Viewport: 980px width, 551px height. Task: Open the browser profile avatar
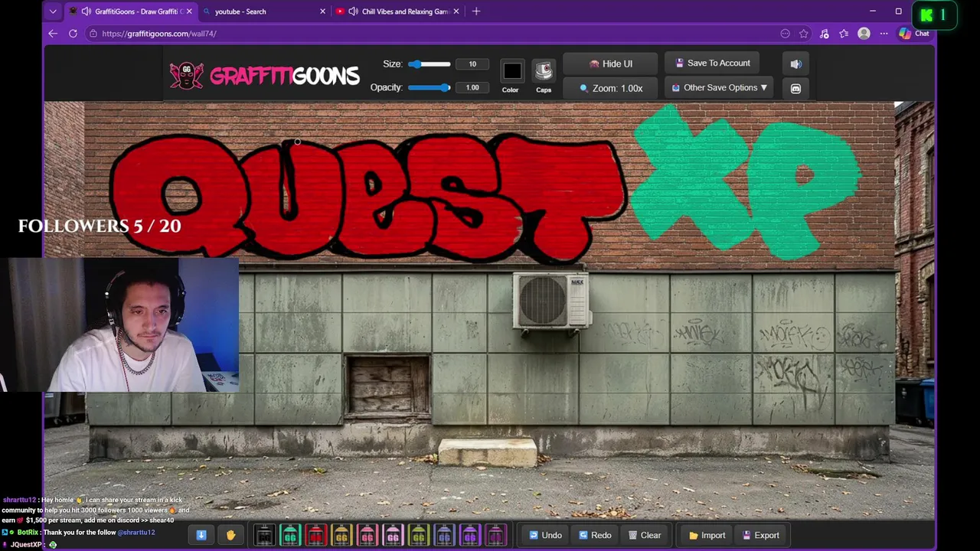pos(864,34)
